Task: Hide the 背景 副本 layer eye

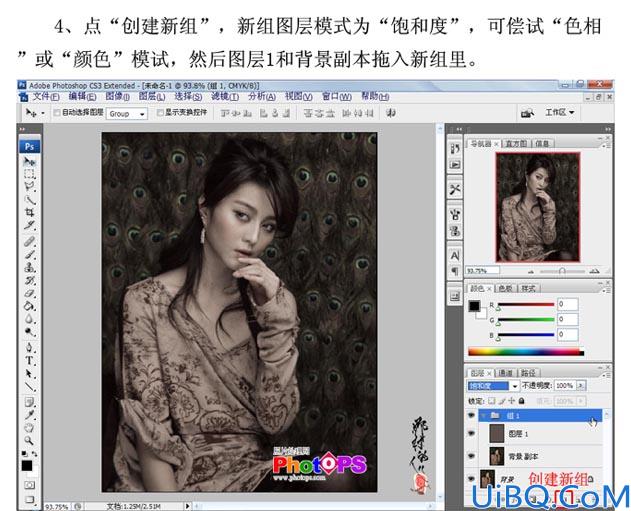Action: coord(471,456)
